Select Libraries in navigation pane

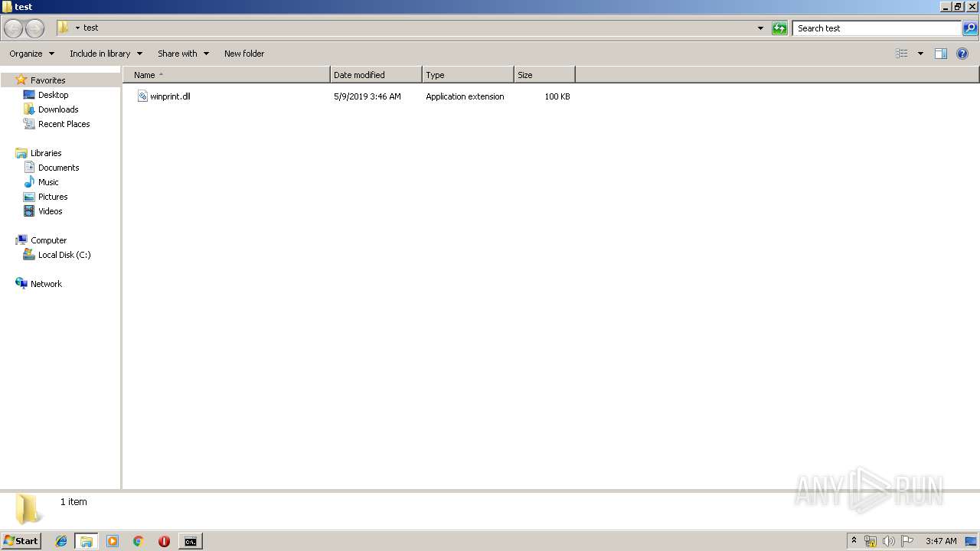click(x=46, y=153)
